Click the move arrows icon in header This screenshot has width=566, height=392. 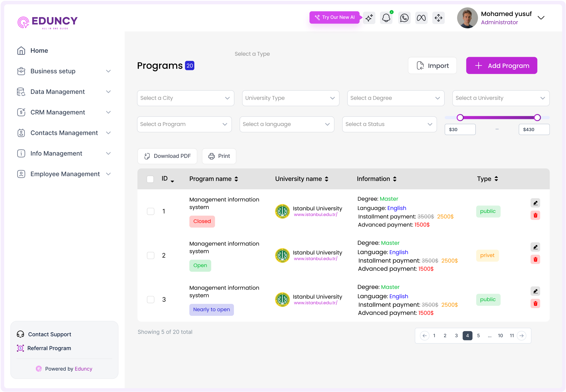(x=439, y=18)
